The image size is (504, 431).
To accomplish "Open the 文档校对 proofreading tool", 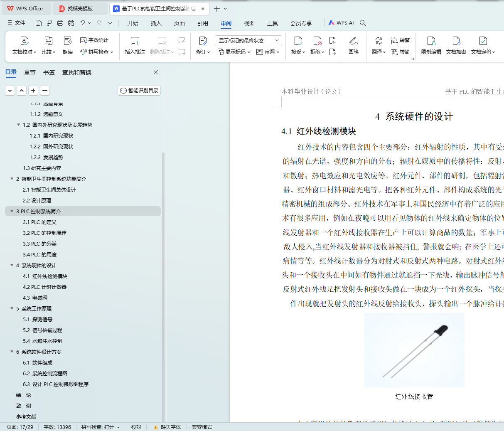I will pos(24,46).
